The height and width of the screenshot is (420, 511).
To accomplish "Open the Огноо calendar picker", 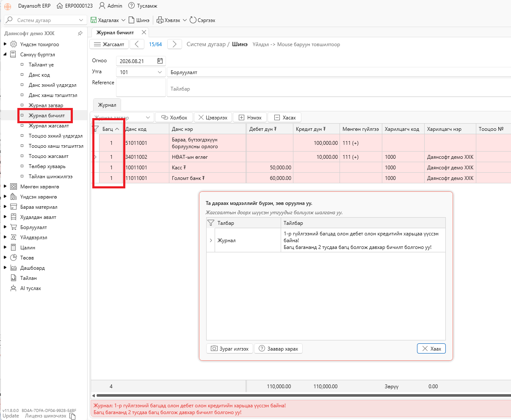I will click(160, 61).
